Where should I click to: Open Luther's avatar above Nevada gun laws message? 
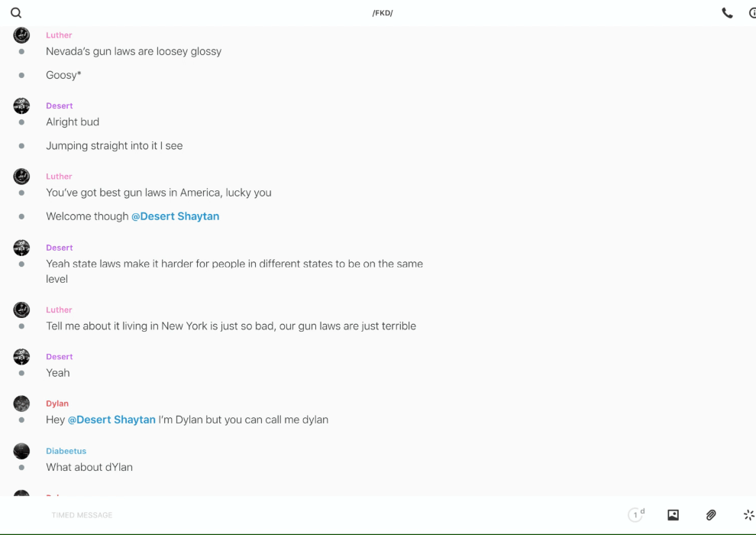pos(21,35)
